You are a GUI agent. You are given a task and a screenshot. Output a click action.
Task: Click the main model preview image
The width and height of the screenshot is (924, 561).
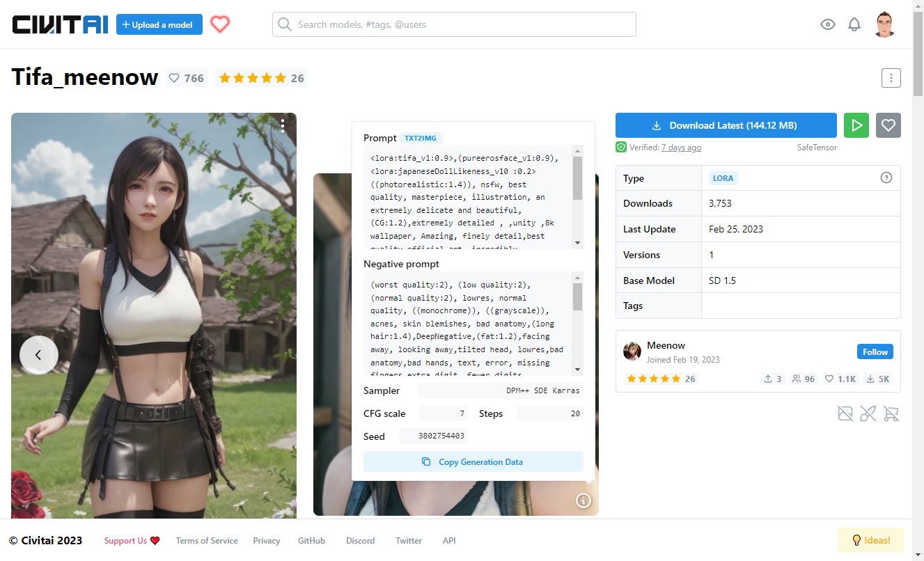[154, 315]
